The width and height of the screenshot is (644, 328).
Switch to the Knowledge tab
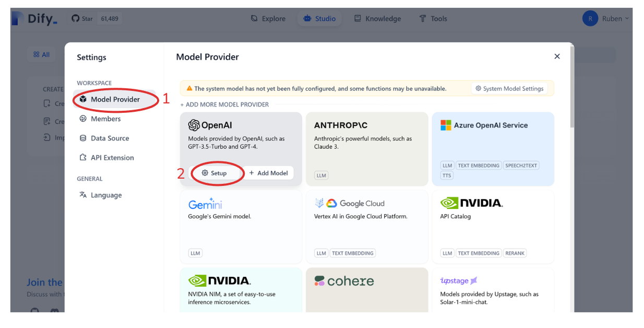(377, 18)
